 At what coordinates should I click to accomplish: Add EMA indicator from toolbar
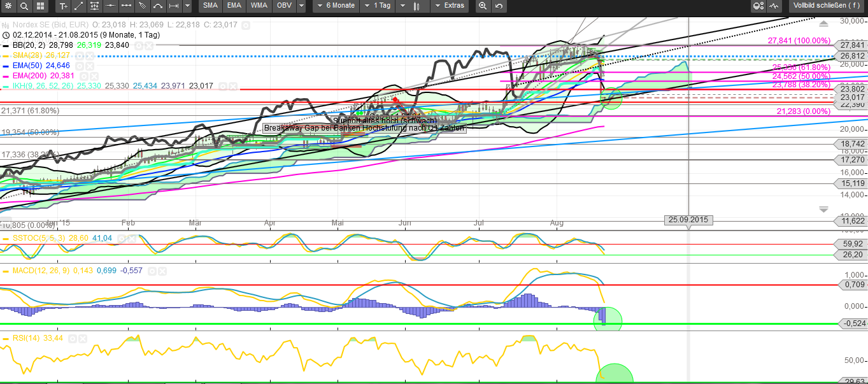point(234,6)
